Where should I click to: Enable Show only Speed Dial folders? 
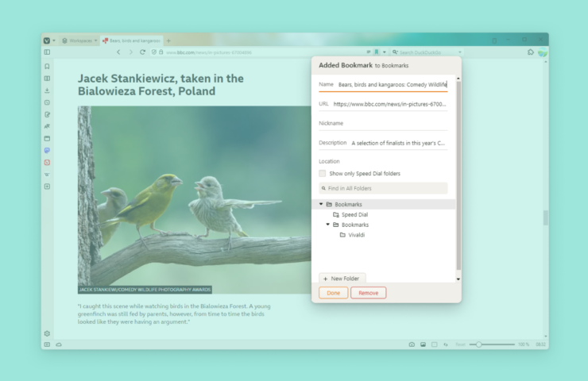pyautogui.click(x=322, y=173)
